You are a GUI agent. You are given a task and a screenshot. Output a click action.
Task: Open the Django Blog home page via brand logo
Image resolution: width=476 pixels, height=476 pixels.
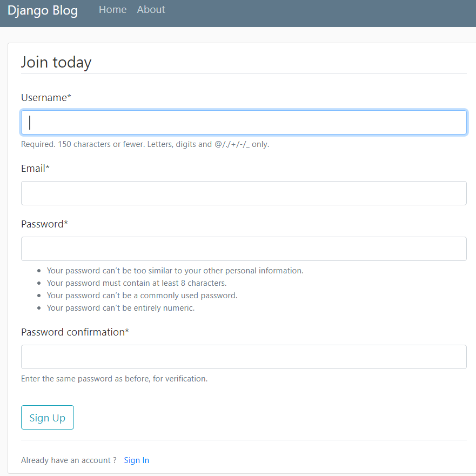(42, 10)
